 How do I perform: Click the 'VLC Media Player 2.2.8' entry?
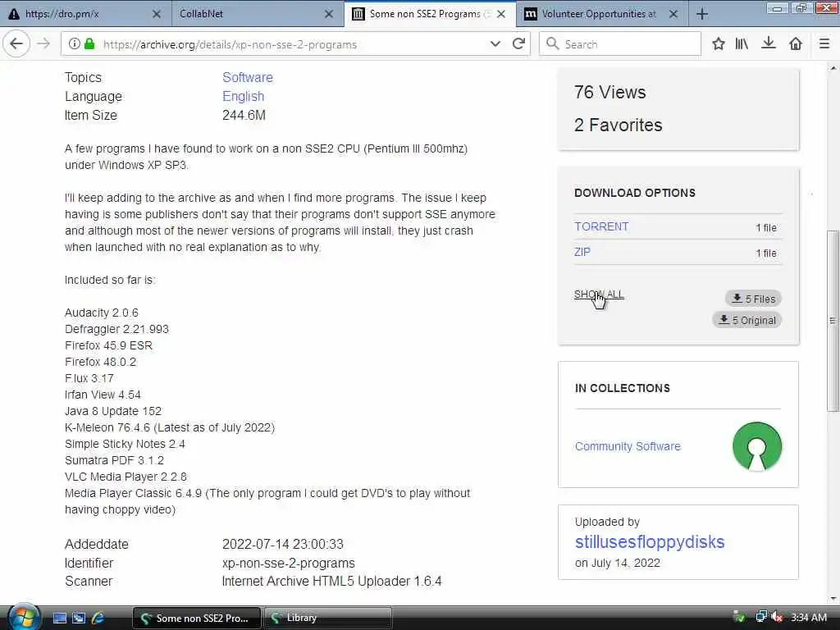pos(126,477)
